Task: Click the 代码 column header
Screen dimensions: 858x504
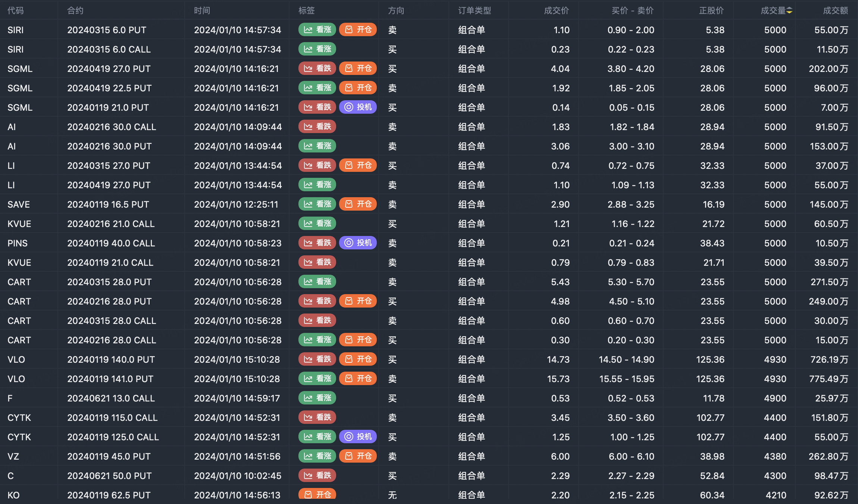Action: [x=16, y=11]
